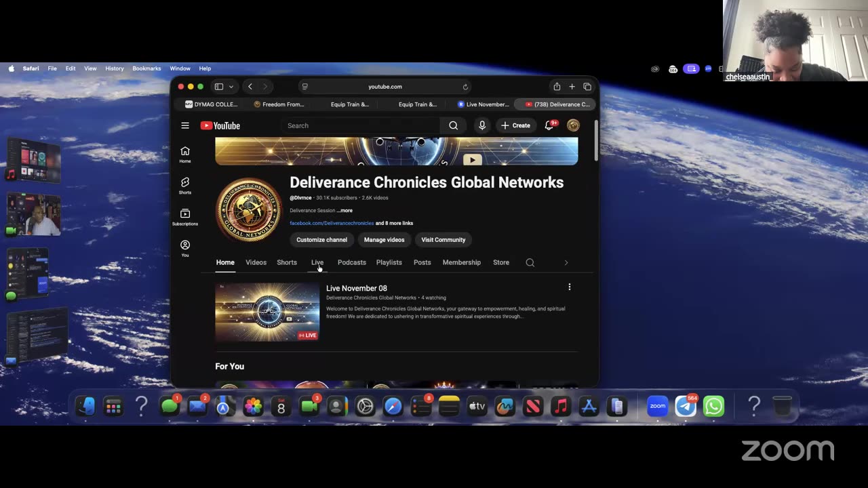Open Zoom from the Dock

tap(658, 406)
